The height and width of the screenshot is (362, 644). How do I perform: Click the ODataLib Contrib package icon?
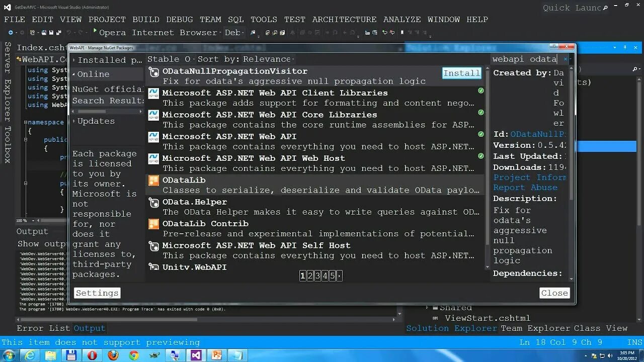click(x=154, y=224)
